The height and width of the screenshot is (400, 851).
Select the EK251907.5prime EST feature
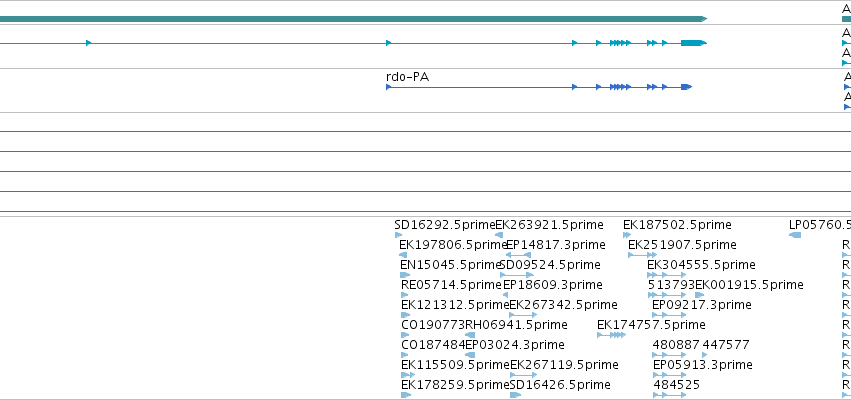[642, 255]
